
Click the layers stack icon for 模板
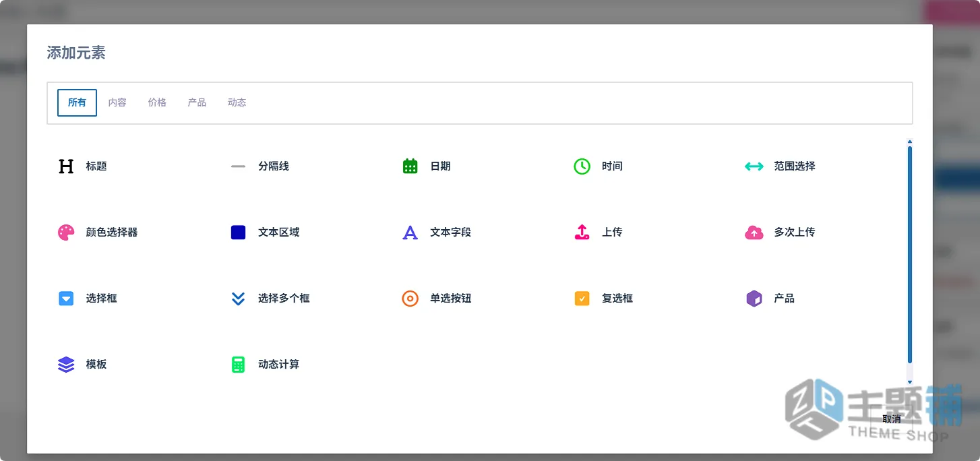click(x=66, y=365)
